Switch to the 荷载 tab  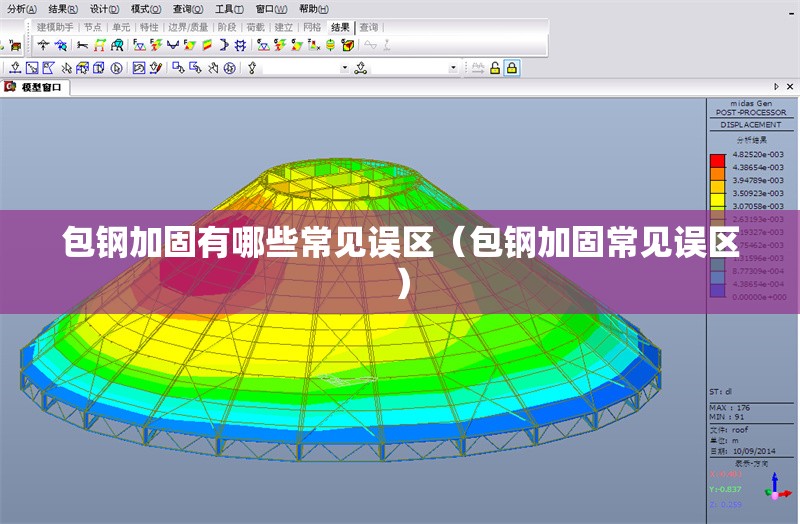coord(255,27)
